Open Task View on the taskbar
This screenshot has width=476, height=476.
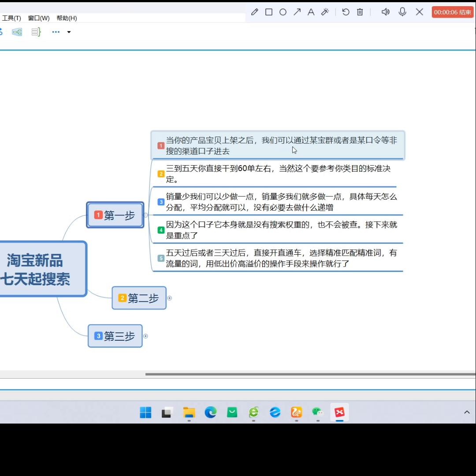coord(167,412)
